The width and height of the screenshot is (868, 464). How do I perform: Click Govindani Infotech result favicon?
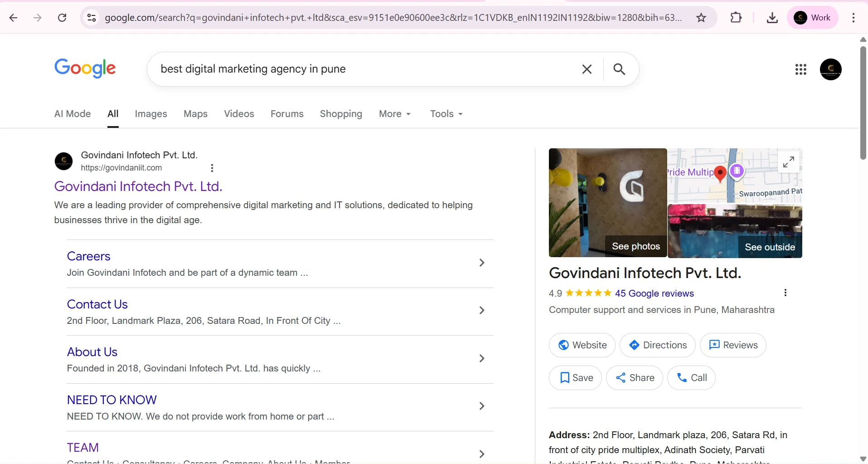click(x=63, y=161)
